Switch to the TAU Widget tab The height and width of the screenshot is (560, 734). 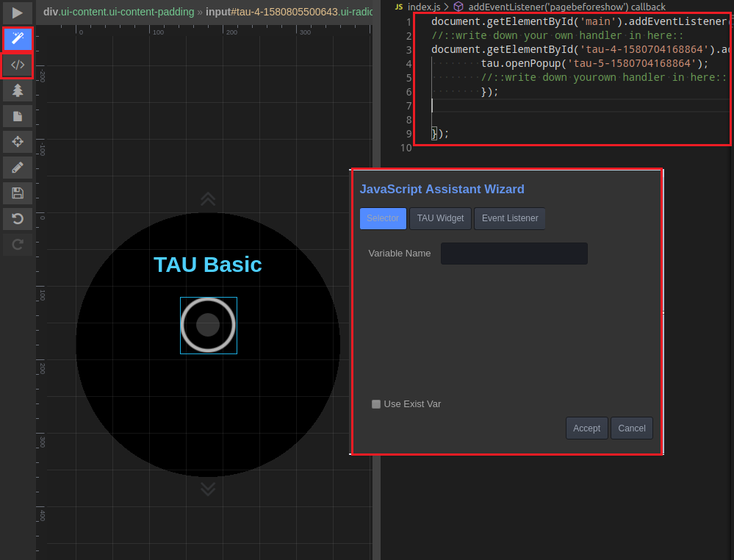pos(440,218)
